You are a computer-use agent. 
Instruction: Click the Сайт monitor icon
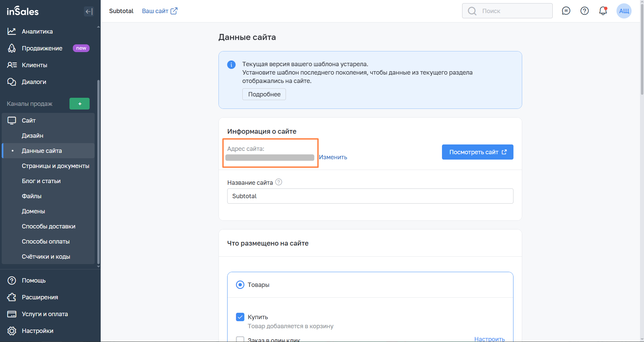point(12,121)
